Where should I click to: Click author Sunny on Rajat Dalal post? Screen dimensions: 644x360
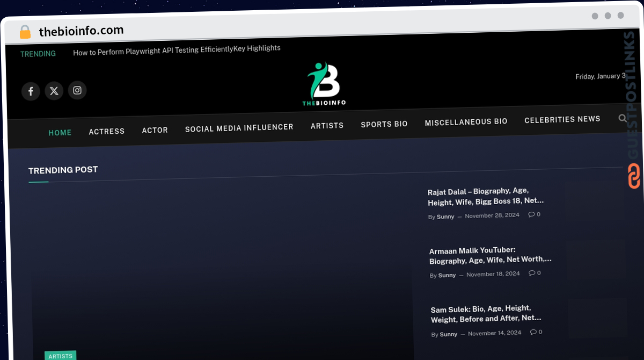tap(445, 217)
